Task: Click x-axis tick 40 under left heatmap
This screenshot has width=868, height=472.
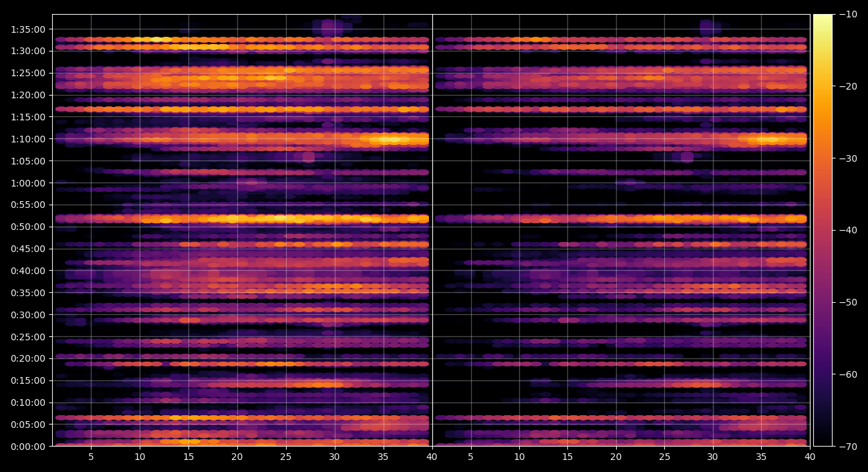Action: (432, 457)
